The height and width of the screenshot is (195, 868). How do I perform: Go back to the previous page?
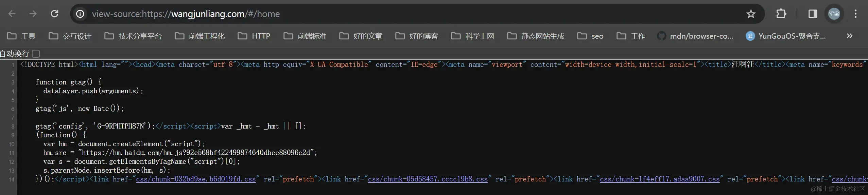tap(12, 14)
